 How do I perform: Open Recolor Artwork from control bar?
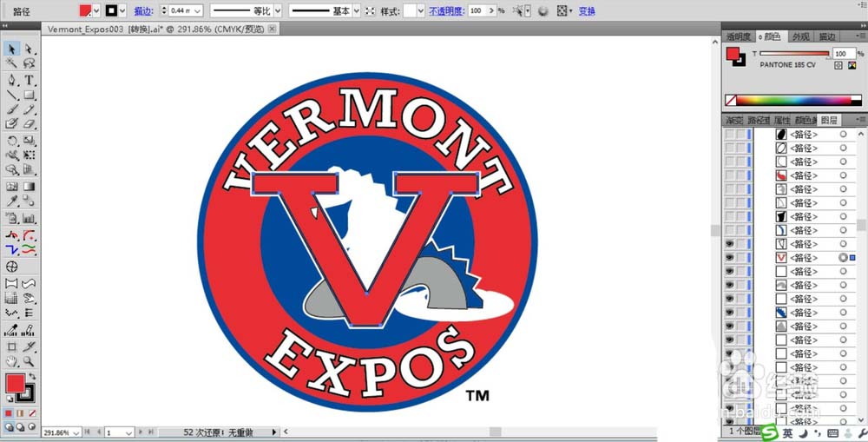coord(543,10)
